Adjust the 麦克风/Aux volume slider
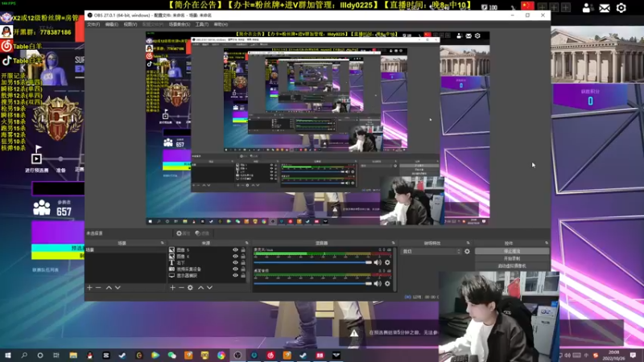The width and height of the screenshot is (644, 362). point(313,263)
